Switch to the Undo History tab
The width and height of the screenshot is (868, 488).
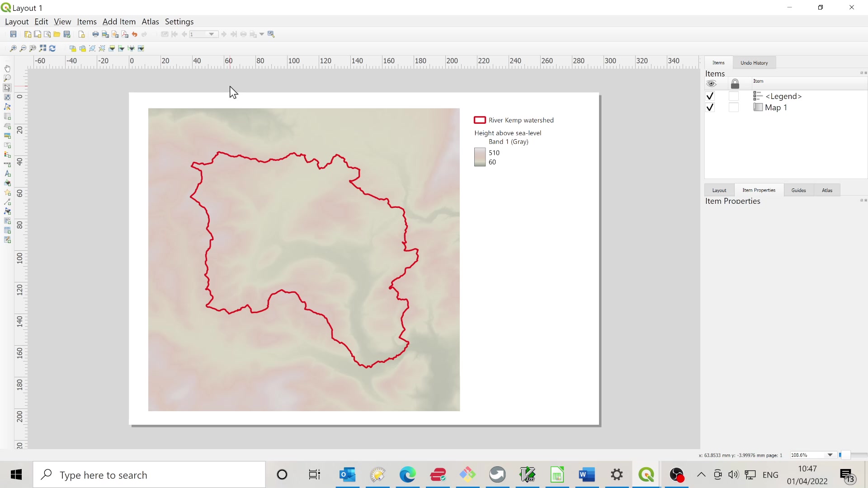pyautogui.click(x=754, y=63)
